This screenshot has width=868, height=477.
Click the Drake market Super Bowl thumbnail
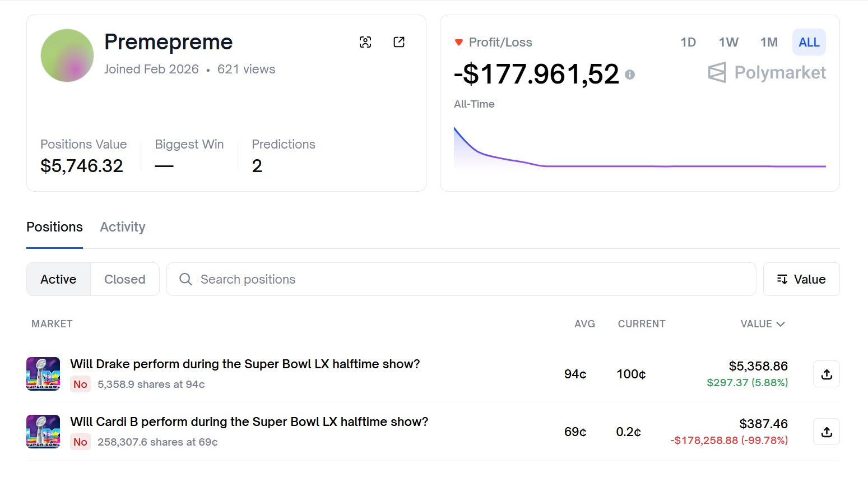coord(43,374)
